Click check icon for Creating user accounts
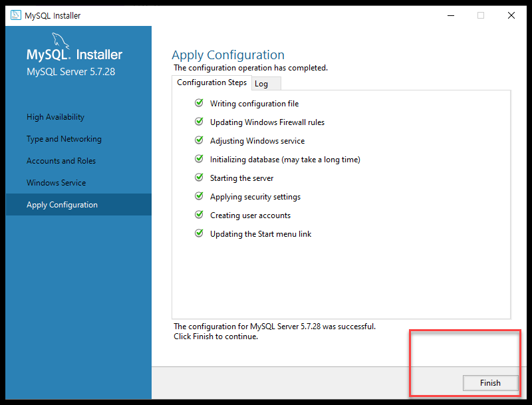Image resolution: width=532 pixels, height=405 pixels. tap(199, 215)
